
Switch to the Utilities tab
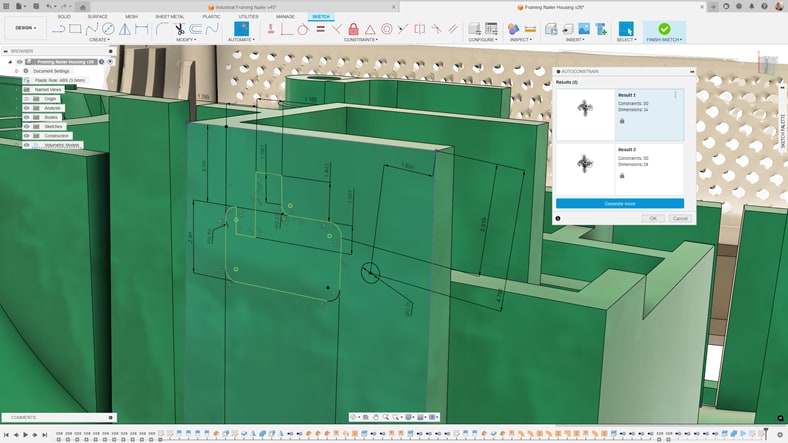point(248,17)
